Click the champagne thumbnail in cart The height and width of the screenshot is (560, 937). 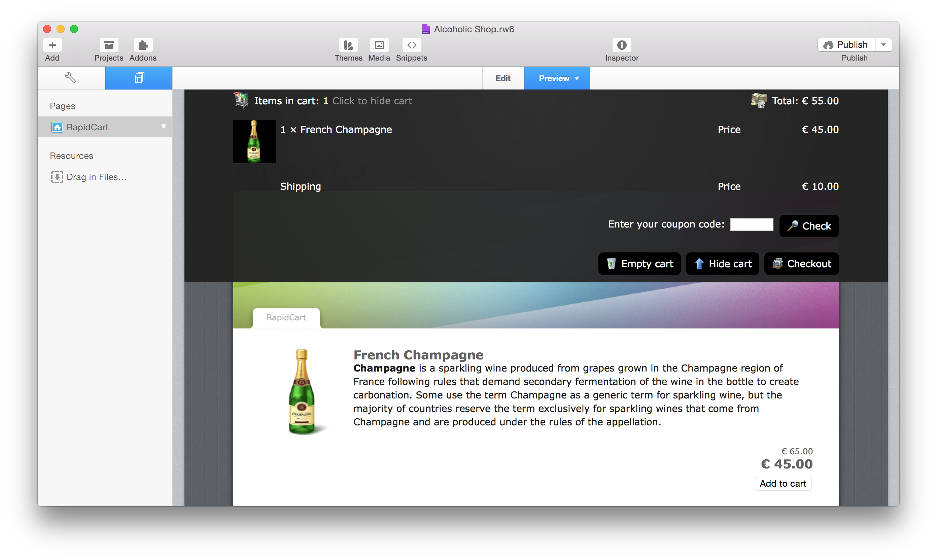coord(254,141)
